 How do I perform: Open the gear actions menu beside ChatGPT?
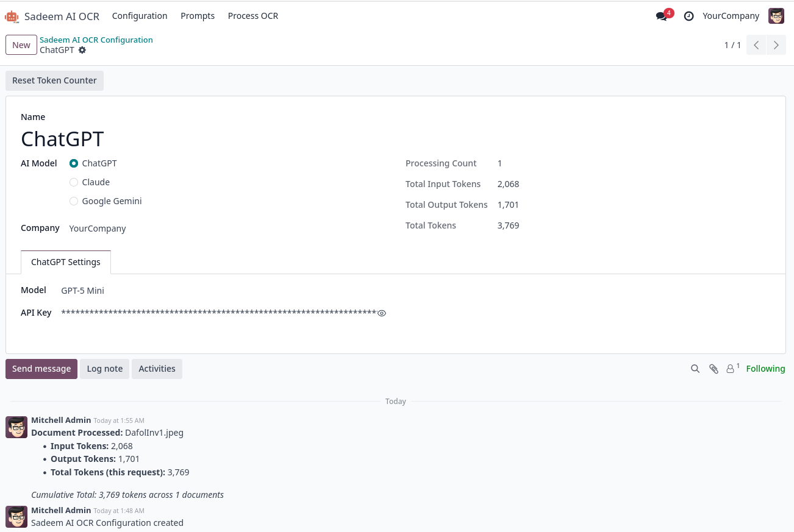82,50
